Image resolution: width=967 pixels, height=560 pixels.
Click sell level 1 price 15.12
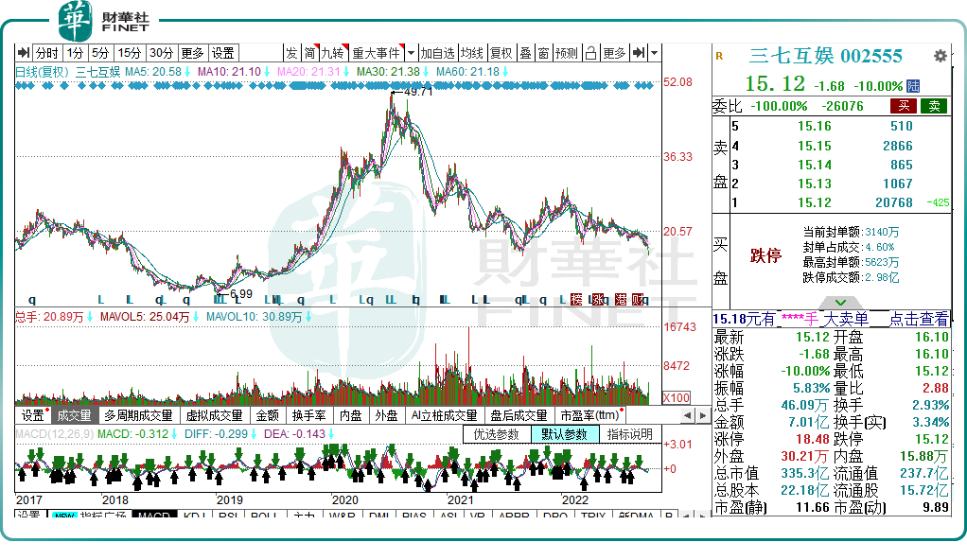pos(814,203)
